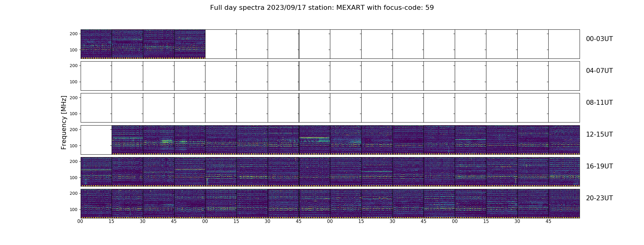
Task: Click the 100 tick label of the 16-19UT row
Action: point(74,178)
